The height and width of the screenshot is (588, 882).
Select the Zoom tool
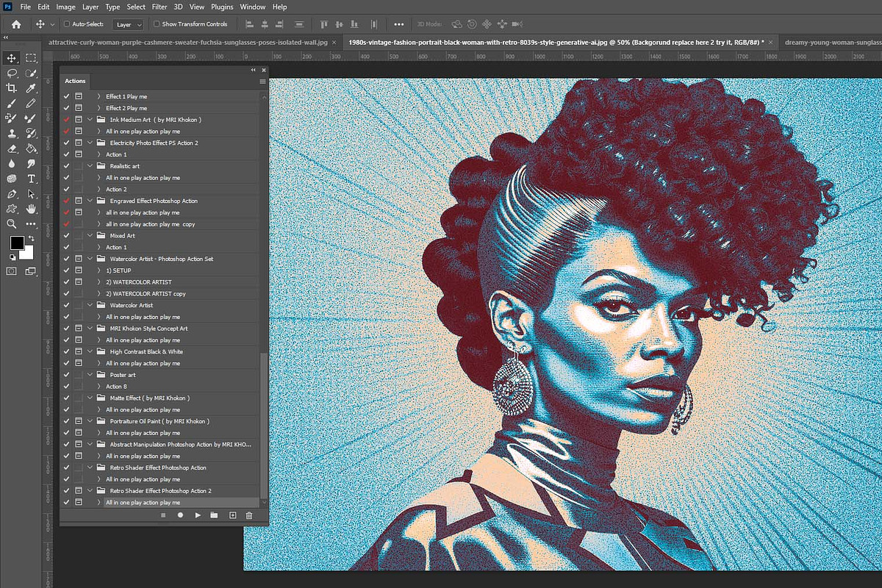pos(12,223)
